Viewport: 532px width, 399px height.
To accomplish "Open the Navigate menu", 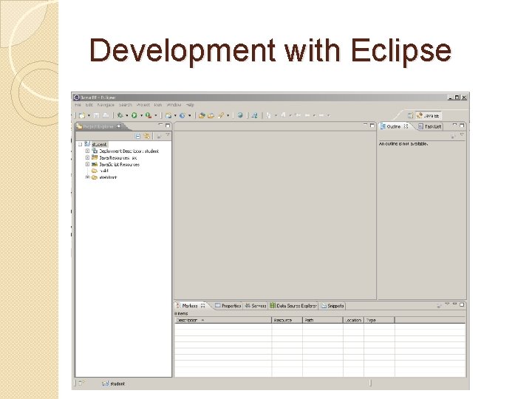I will (106, 105).
